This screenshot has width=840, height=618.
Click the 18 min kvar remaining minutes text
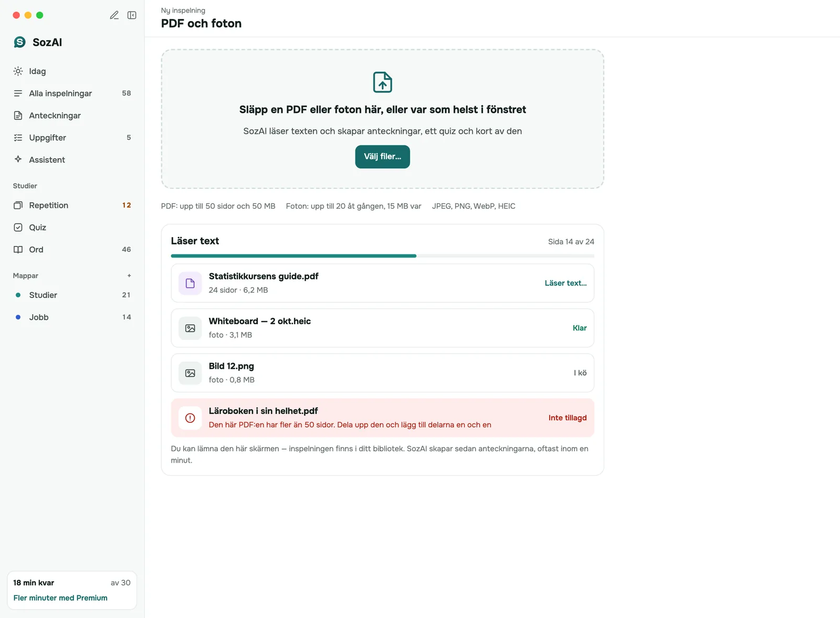point(34,583)
